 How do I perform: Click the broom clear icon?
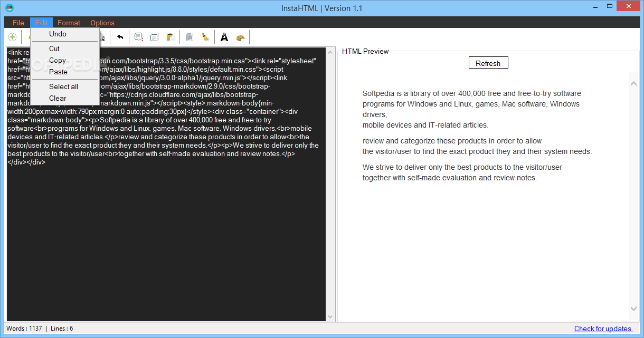tap(205, 37)
